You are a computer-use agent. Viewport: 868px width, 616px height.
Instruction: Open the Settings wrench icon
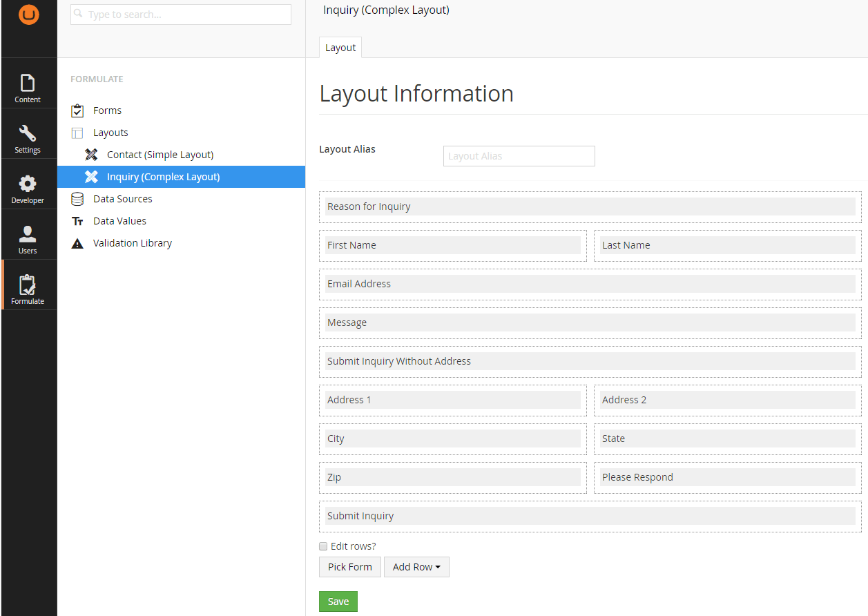[28, 133]
